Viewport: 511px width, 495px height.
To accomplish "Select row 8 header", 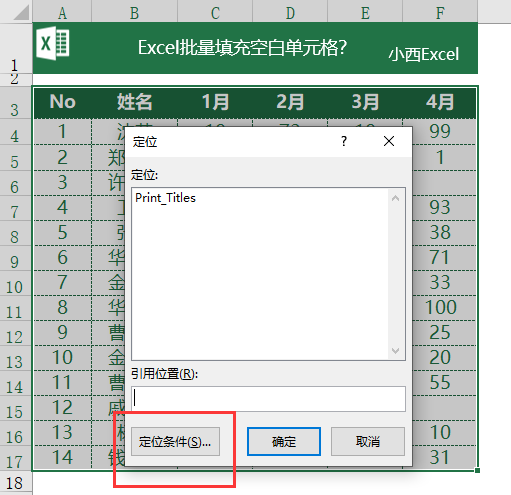I will click(x=16, y=233).
